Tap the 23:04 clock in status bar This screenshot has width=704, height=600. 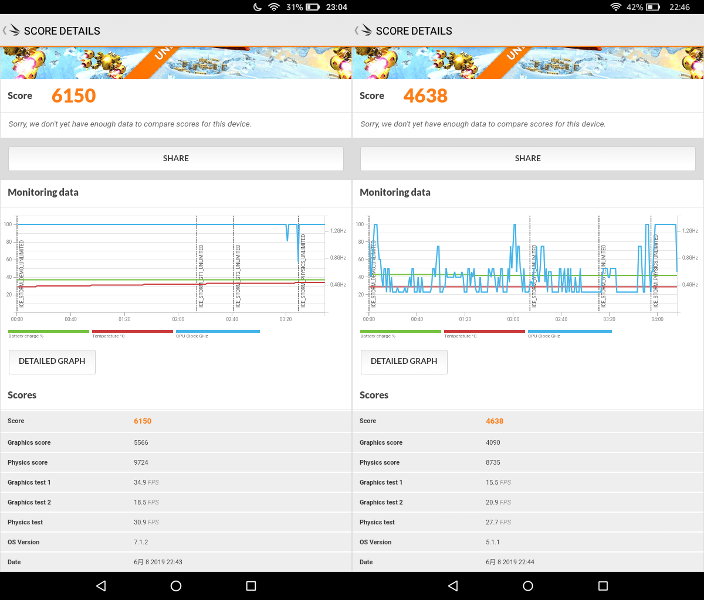point(336,7)
